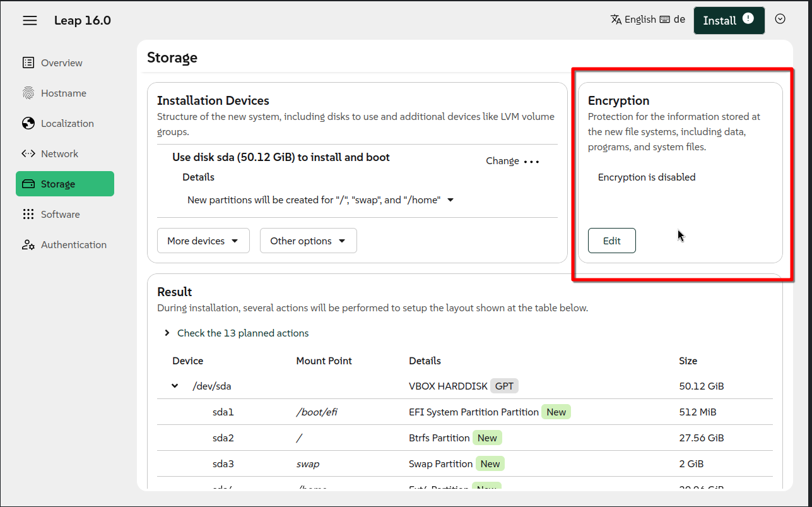Expand Check the 13 planned actions
812x507 pixels.
click(167, 333)
